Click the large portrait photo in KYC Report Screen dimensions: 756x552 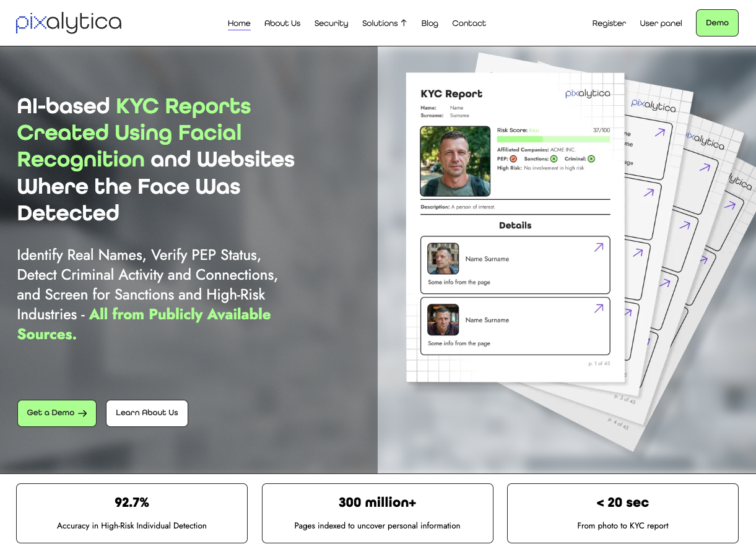(455, 161)
